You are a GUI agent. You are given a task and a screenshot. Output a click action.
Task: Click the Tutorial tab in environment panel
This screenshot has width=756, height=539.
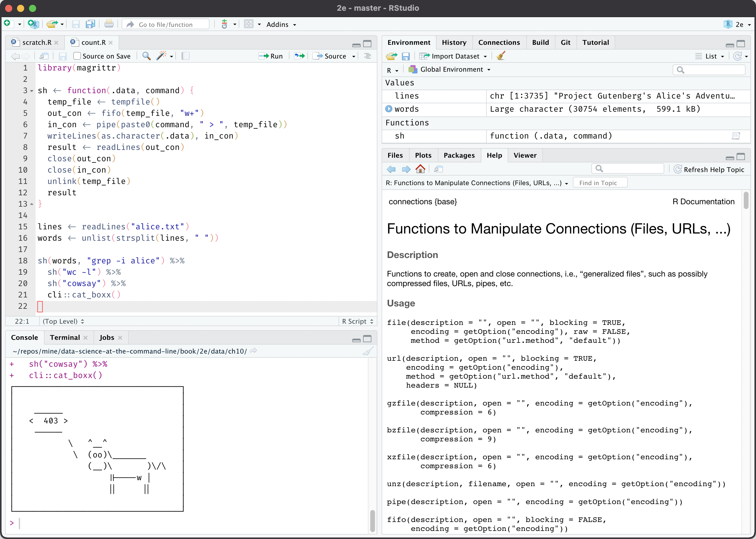[596, 42]
